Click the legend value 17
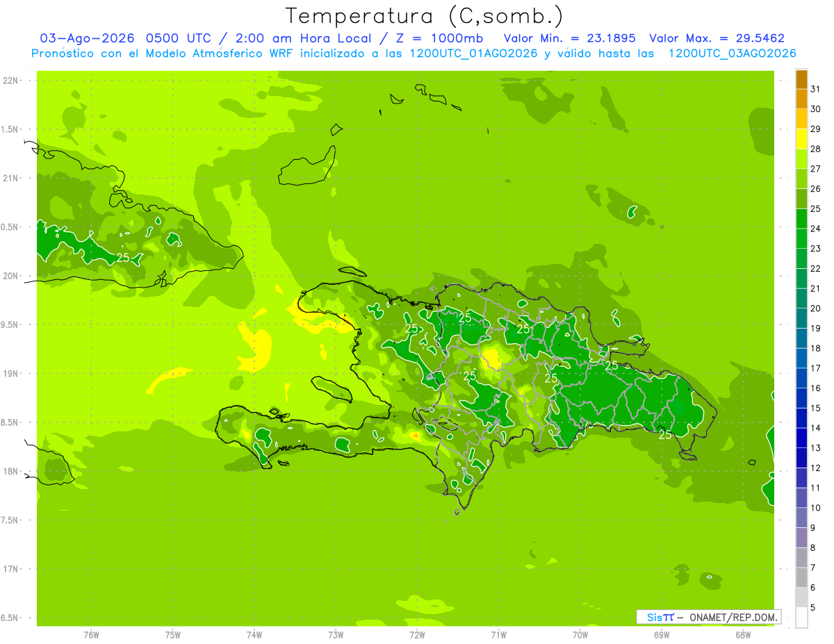 (815, 368)
